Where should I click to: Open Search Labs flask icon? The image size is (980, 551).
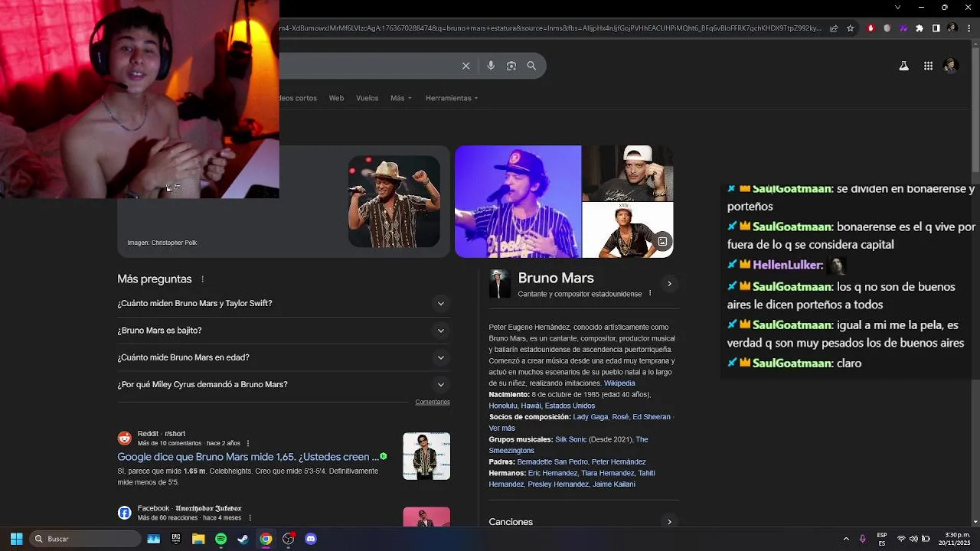pos(903,66)
